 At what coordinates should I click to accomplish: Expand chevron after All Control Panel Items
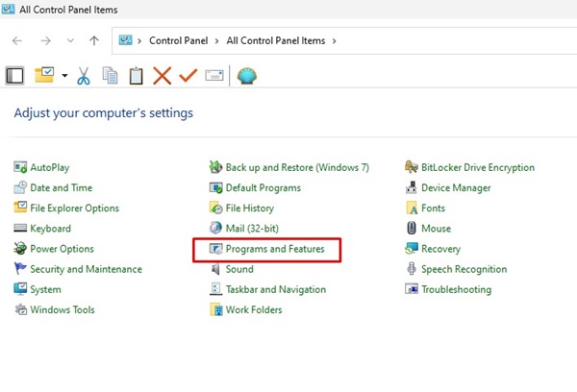[x=334, y=40]
